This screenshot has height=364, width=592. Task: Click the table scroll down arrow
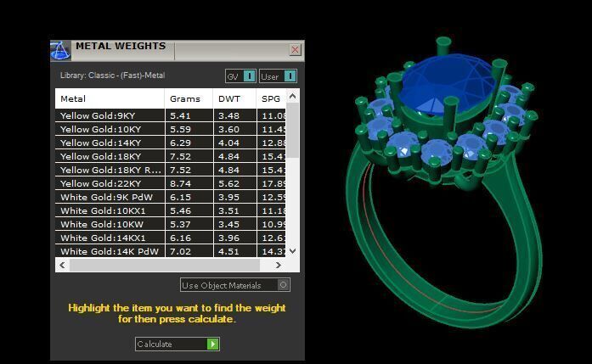pyautogui.click(x=292, y=251)
